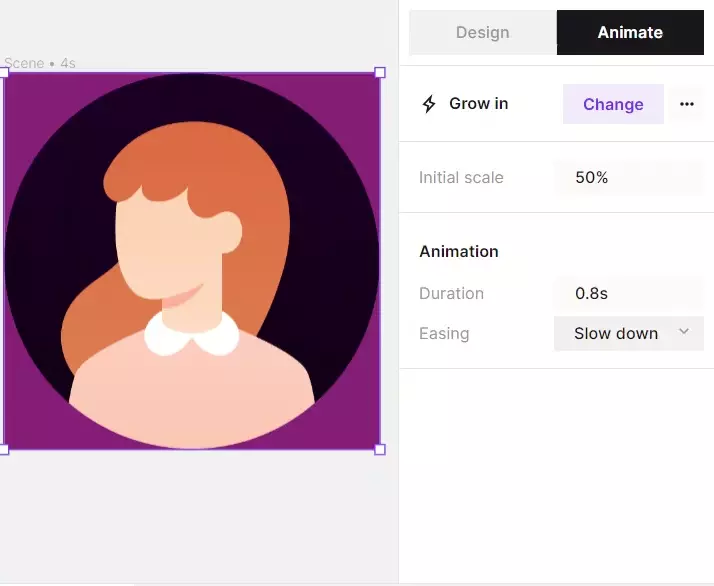714x586 pixels.
Task: Click the Animation section heading
Action: [x=458, y=252]
